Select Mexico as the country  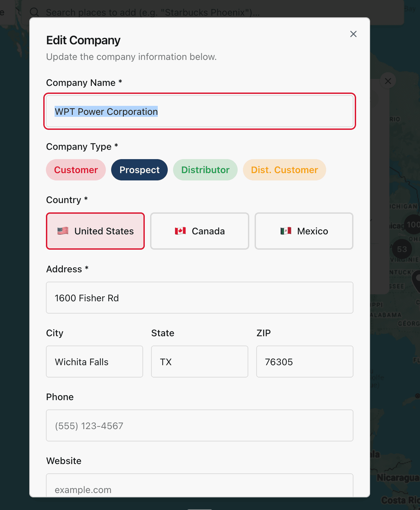pyautogui.click(x=304, y=231)
